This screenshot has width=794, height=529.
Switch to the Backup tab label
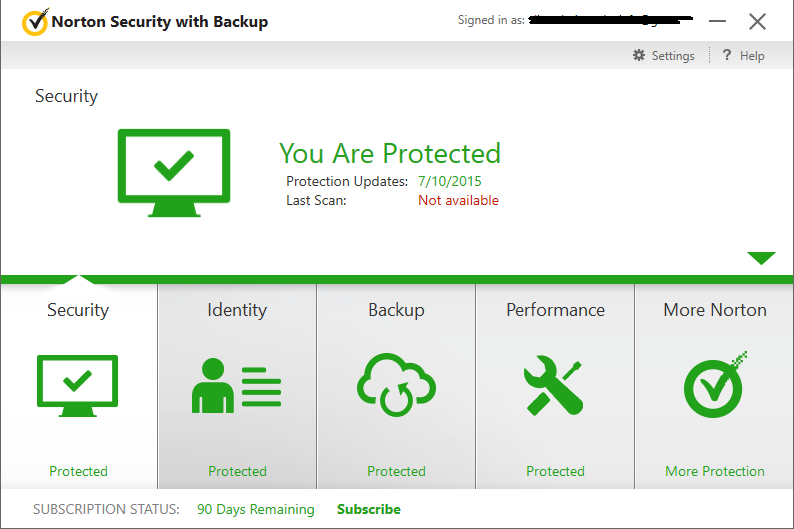point(396,310)
